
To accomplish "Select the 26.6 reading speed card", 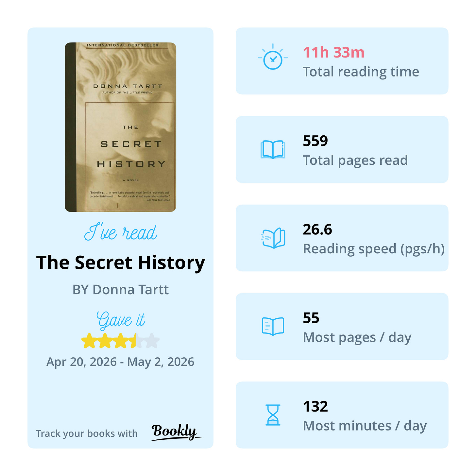I will [x=342, y=238].
